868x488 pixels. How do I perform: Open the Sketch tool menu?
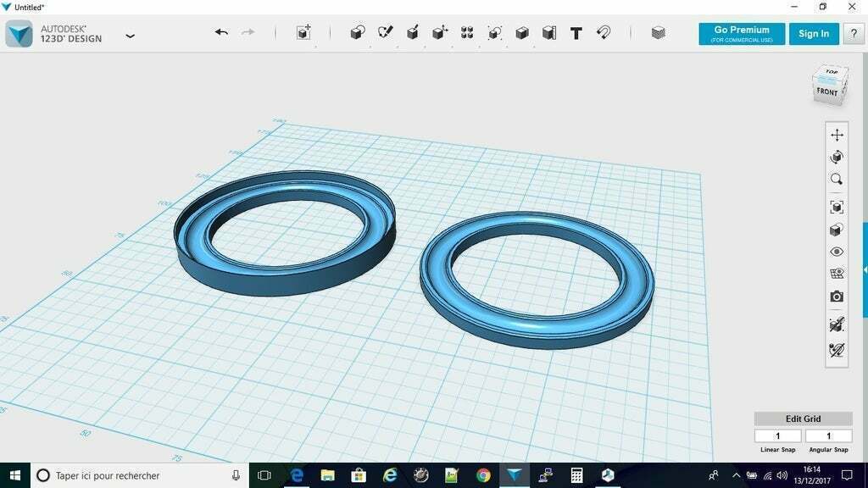tap(386, 33)
